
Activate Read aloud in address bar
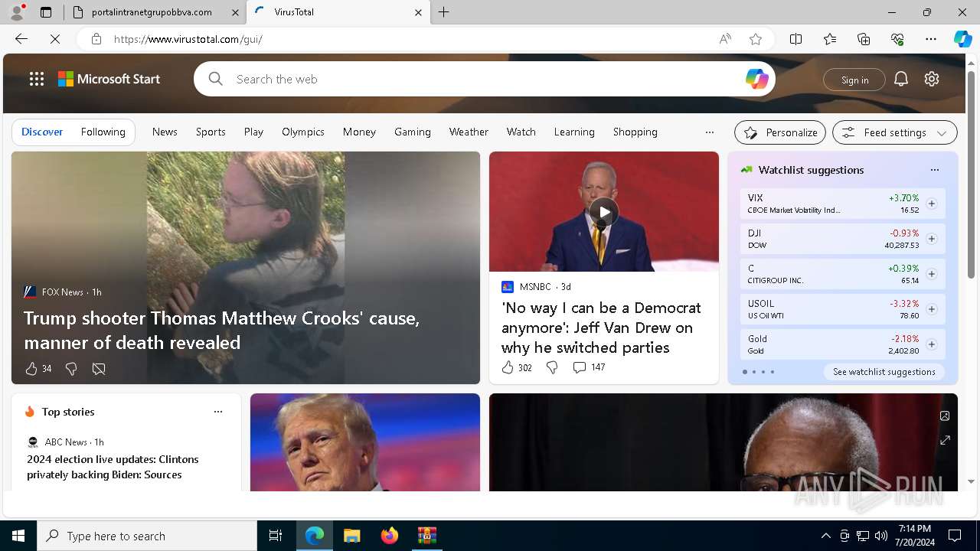[725, 39]
